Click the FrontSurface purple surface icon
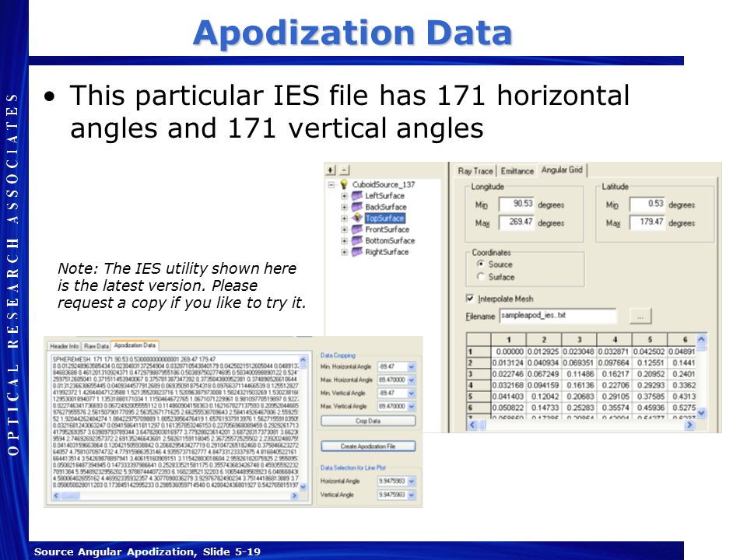This screenshot has width=747, height=560. [x=357, y=229]
